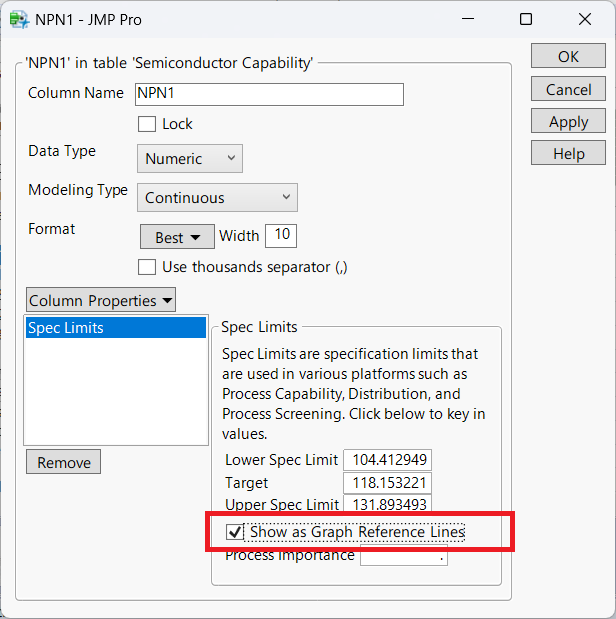
Task: Remove the selected column property
Action: pos(63,462)
